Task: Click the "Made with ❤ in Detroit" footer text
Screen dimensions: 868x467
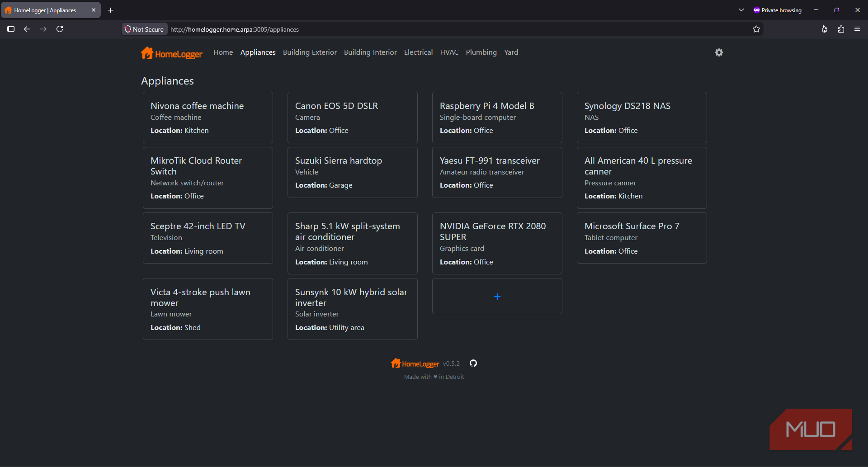Action: coord(434,377)
